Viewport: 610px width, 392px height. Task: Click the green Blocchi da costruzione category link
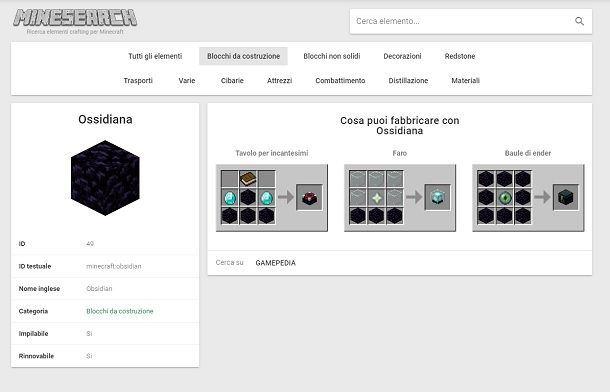[x=120, y=312]
